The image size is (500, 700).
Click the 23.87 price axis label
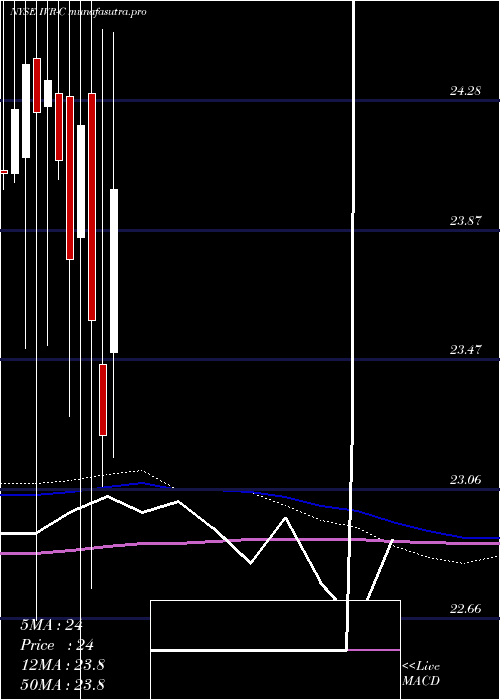tap(465, 221)
